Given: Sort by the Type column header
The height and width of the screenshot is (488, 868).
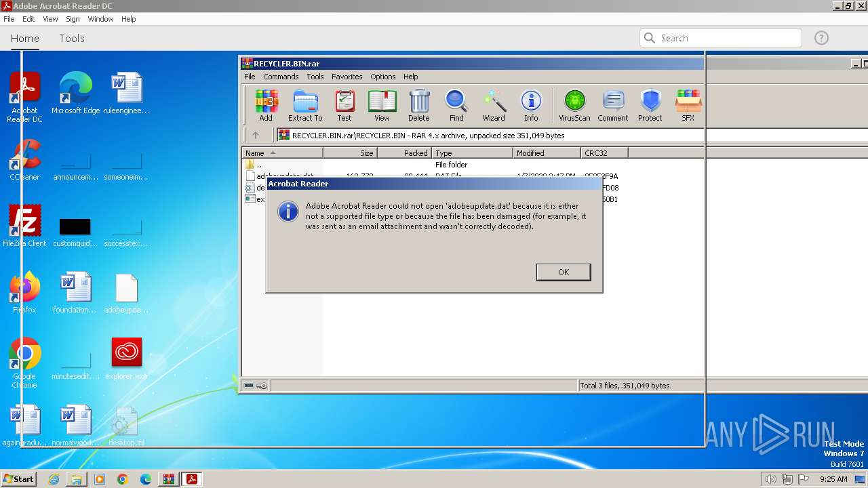Looking at the screenshot, I should coord(472,153).
